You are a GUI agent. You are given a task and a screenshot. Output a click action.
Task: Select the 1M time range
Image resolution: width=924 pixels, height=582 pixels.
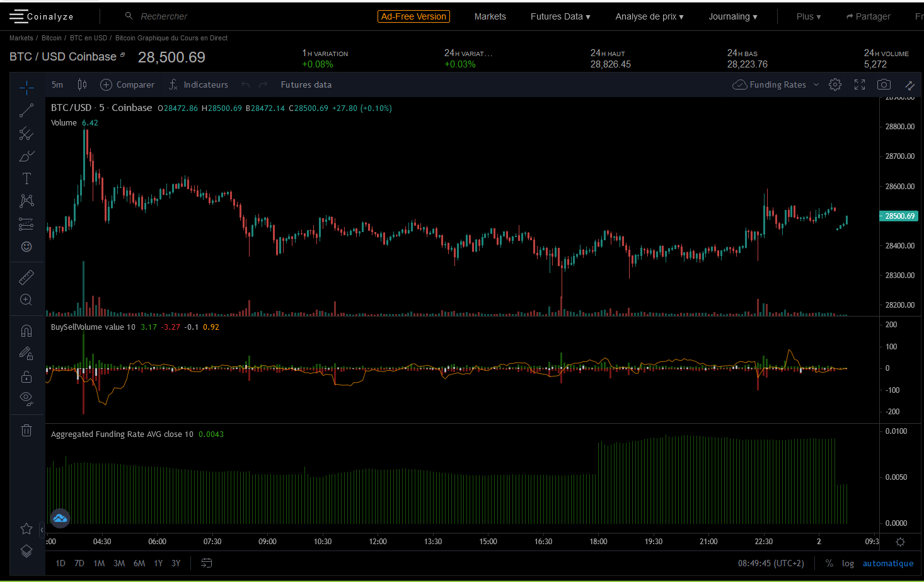point(99,563)
